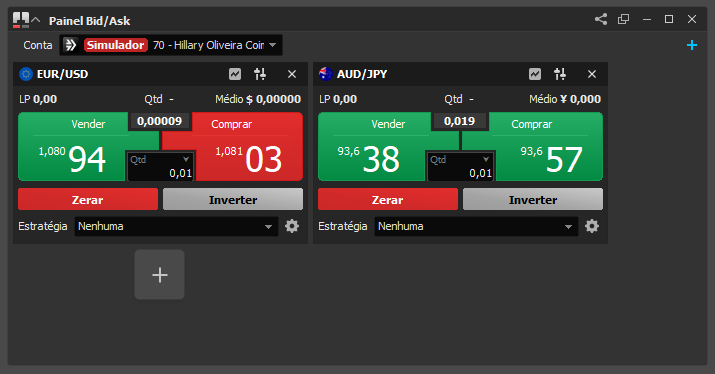Click the Painel Bid/Ask app logo icon
This screenshot has width=715, height=374.
(x=21, y=20)
